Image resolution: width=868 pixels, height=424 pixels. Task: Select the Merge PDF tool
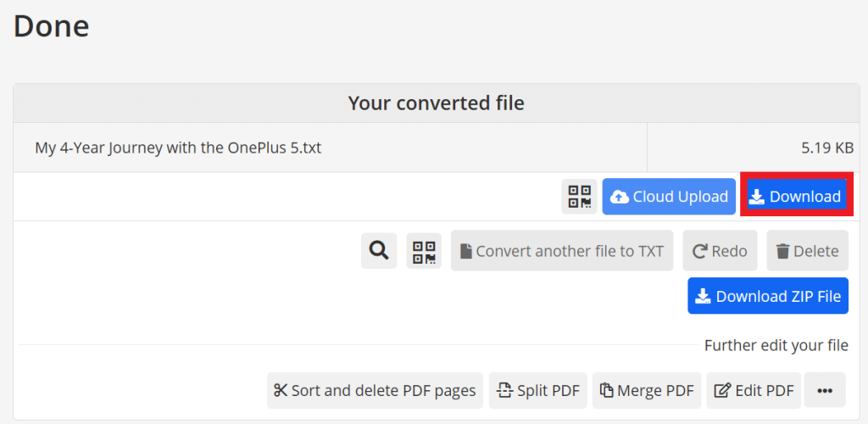[646, 391]
